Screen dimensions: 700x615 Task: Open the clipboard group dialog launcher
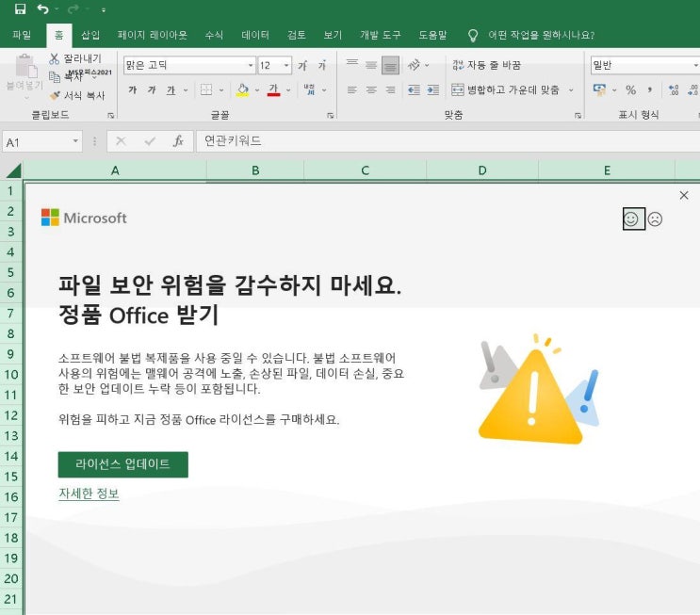tap(111, 116)
